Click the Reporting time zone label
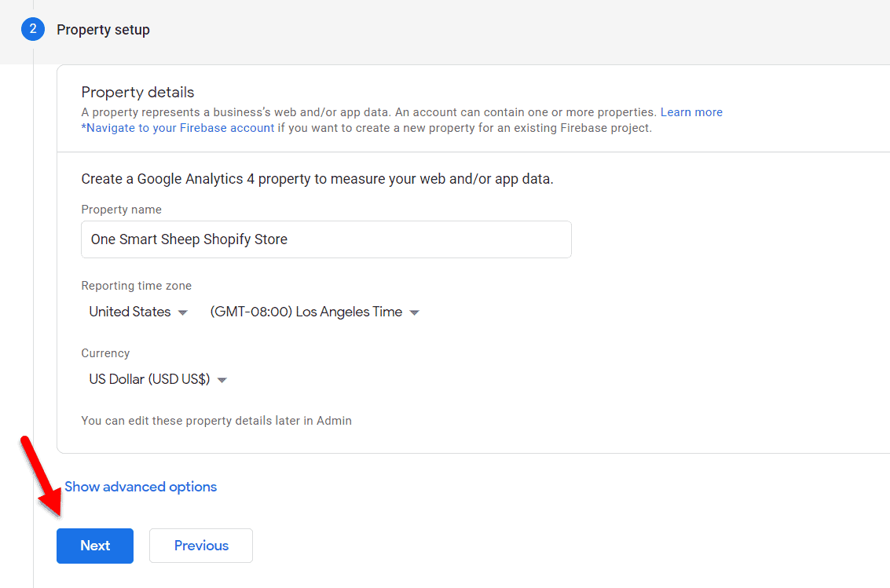 [136, 286]
